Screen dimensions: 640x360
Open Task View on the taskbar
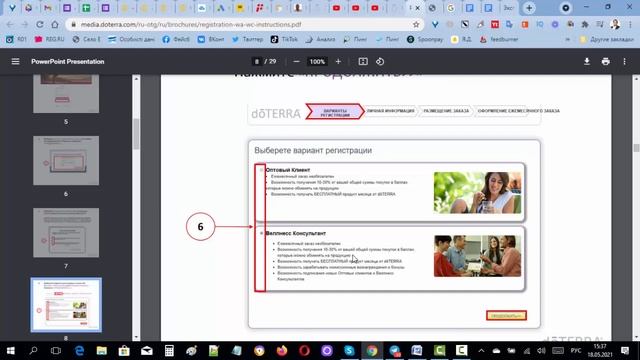tap(56, 351)
